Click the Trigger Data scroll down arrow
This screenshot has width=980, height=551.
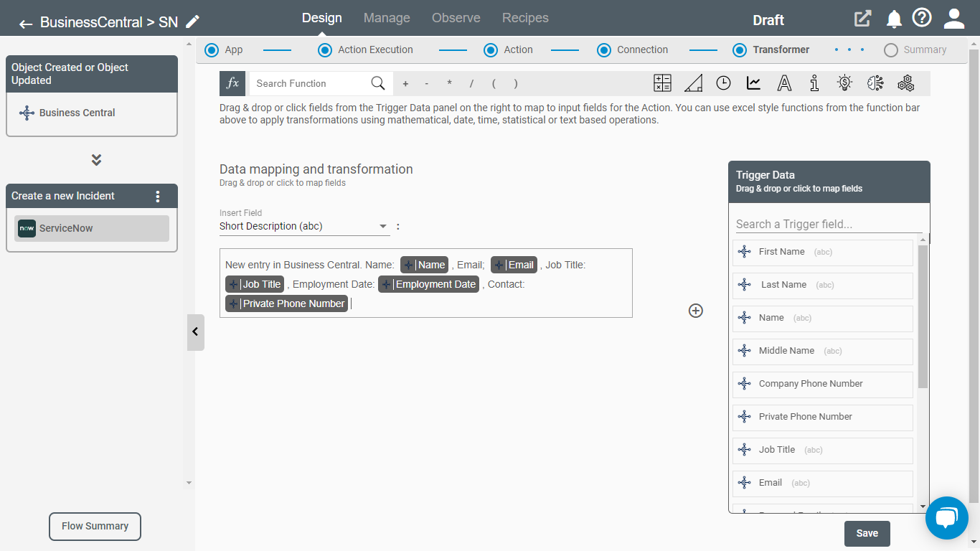click(x=923, y=507)
